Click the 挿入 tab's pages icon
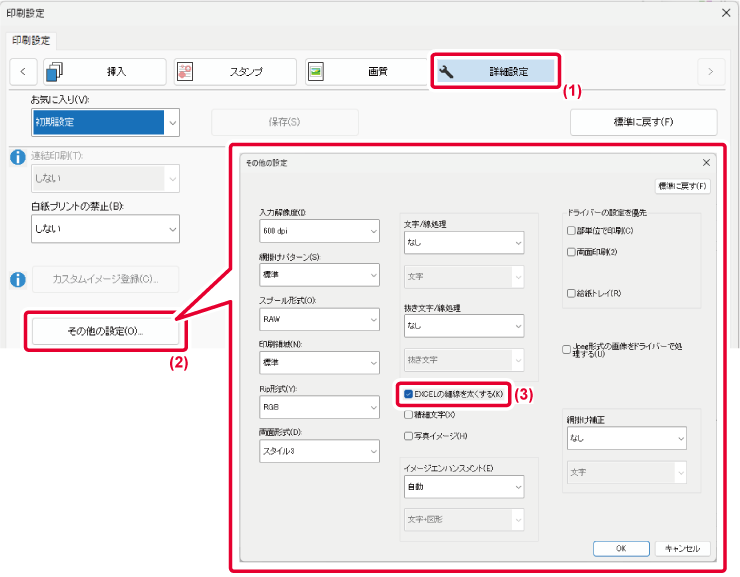This screenshot has height=577, width=740. pos(55,71)
